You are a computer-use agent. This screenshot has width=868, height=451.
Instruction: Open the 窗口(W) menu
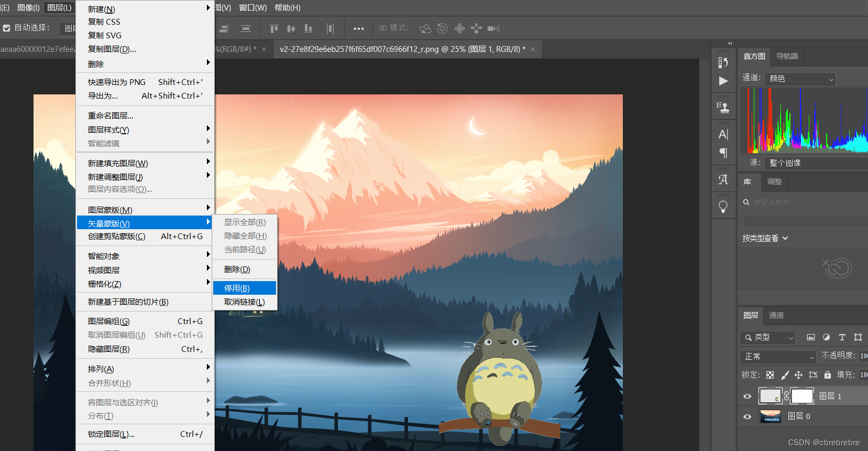[x=253, y=8]
